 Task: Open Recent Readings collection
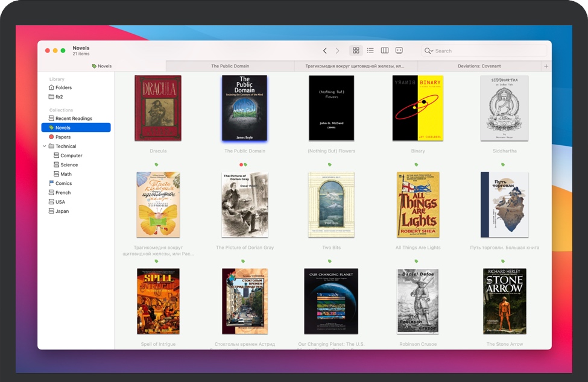click(74, 119)
